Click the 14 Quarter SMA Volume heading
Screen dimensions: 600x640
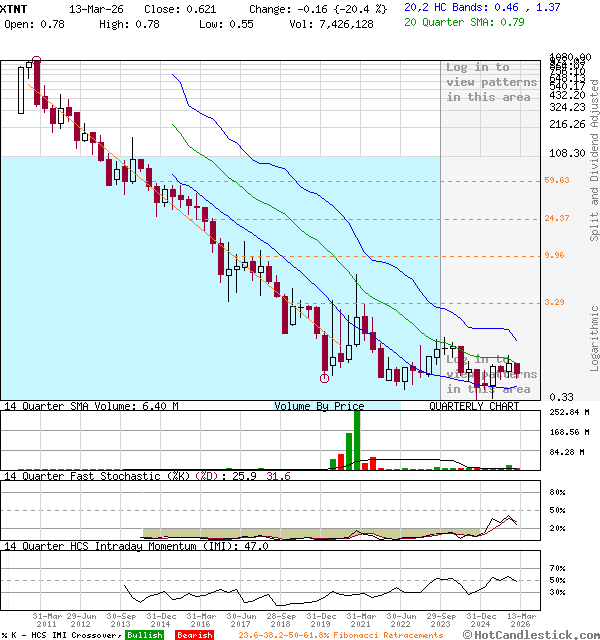click(x=91, y=406)
